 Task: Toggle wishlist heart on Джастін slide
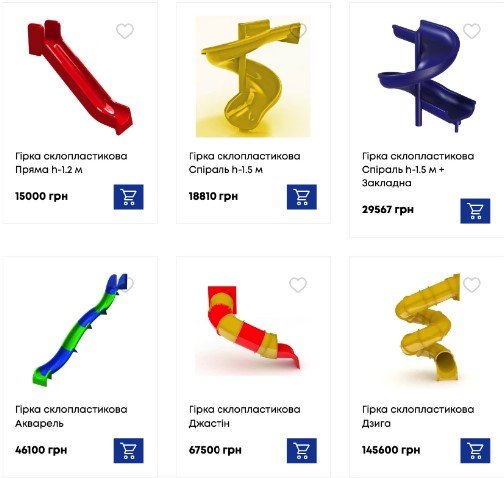[298, 285]
